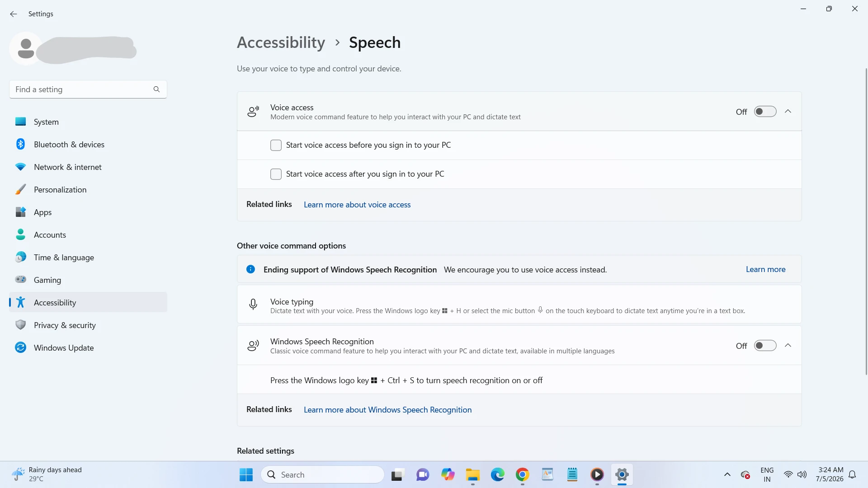Screen dimensions: 868x488
Task: Collapse the Voice access section chevron
Action: point(788,111)
